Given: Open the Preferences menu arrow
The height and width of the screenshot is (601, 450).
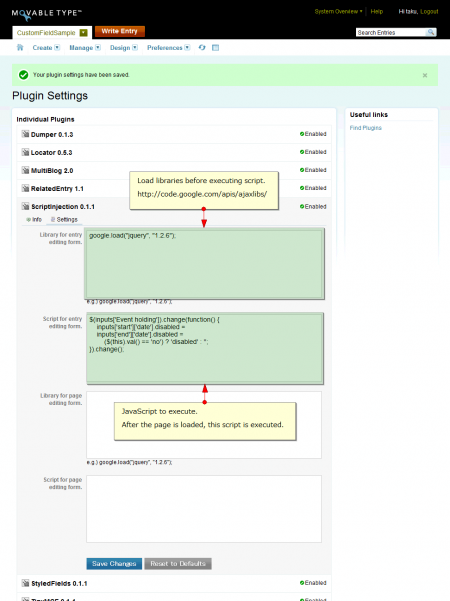Looking at the screenshot, I should click(187, 48).
